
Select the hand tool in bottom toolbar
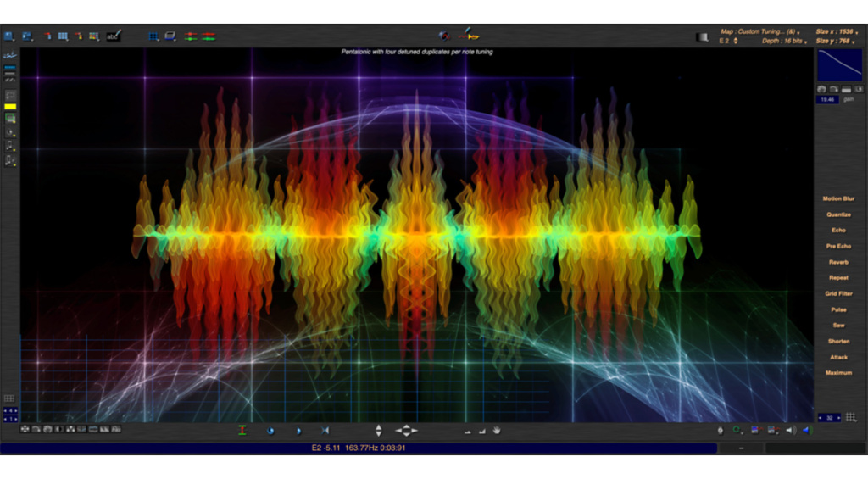tap(497, 431)
